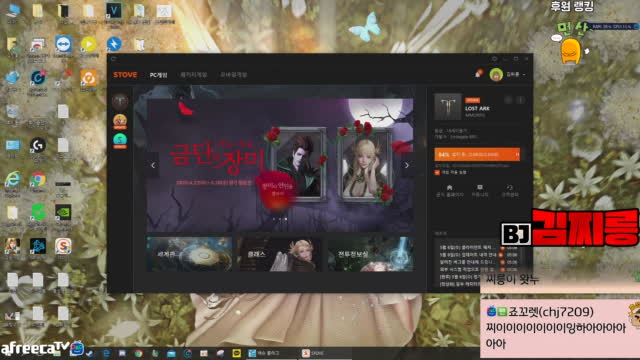Viewport: 640px width, 360px height.
Task: Open the notification bell in STOVE header
Action: click(x=478, y=74)
